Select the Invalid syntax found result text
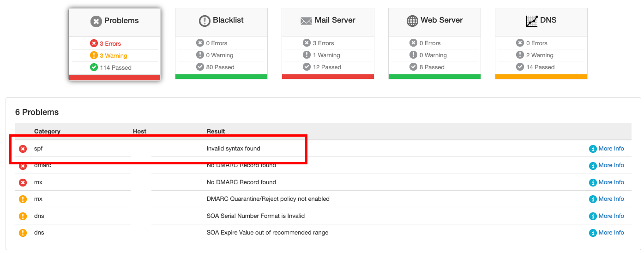The width and height of the screenshot is (644, 253). [233, 149]
